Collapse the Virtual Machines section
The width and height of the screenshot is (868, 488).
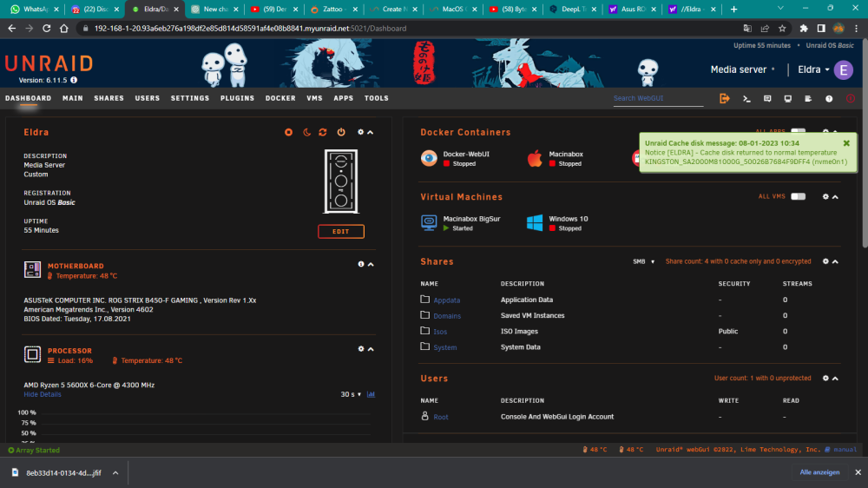tap(835, 196)
